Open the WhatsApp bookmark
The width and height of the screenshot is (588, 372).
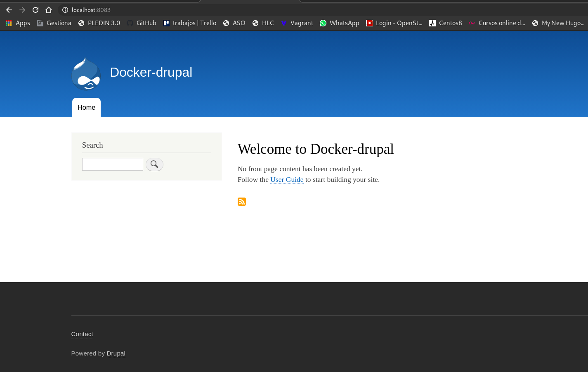(339, 23)
